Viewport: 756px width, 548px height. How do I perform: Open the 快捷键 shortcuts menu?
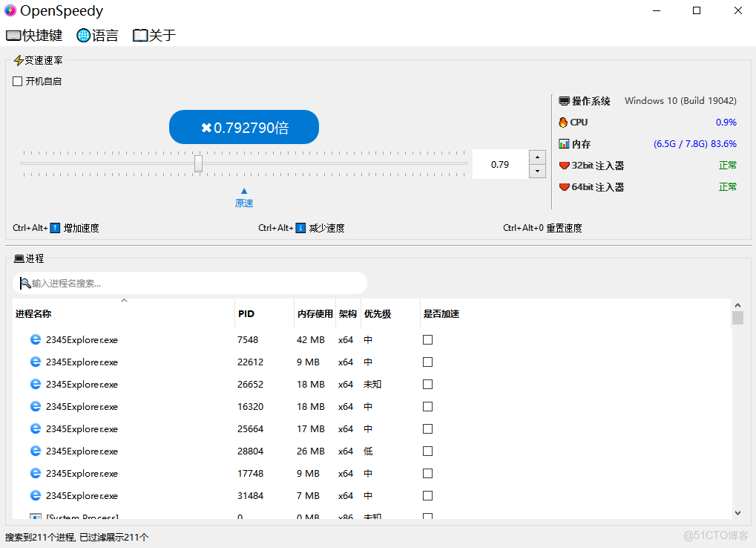(33, 35)
